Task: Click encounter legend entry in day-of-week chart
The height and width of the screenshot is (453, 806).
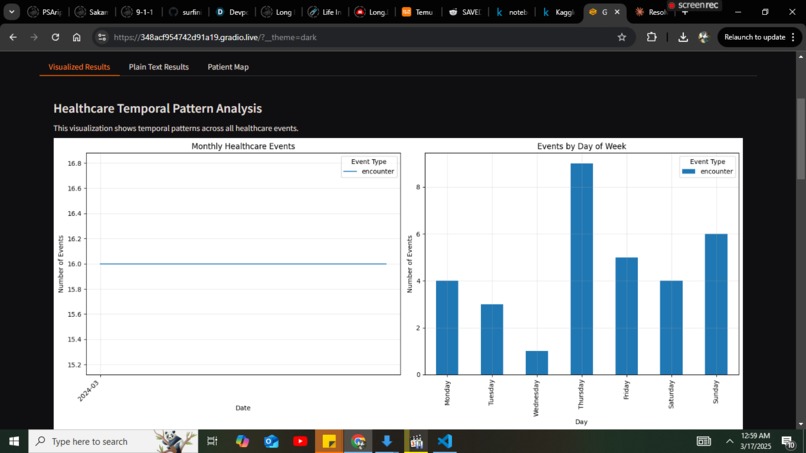Action: (707, 171)
